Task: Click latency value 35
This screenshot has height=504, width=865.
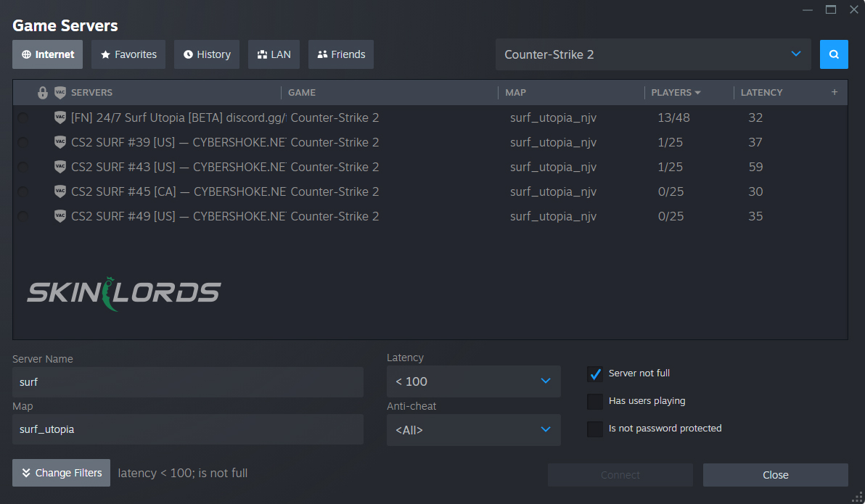Action: 755,216
